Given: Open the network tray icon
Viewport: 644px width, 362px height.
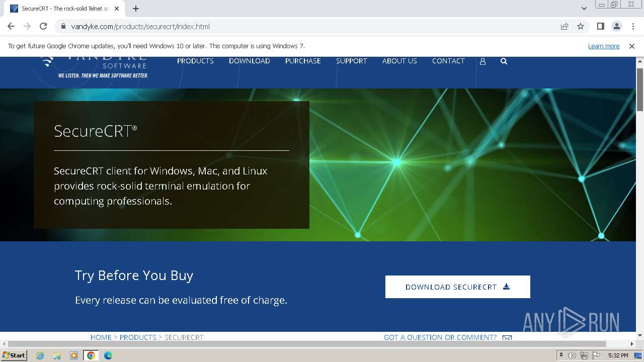Looking at the screenshot, I should (584, 355).
